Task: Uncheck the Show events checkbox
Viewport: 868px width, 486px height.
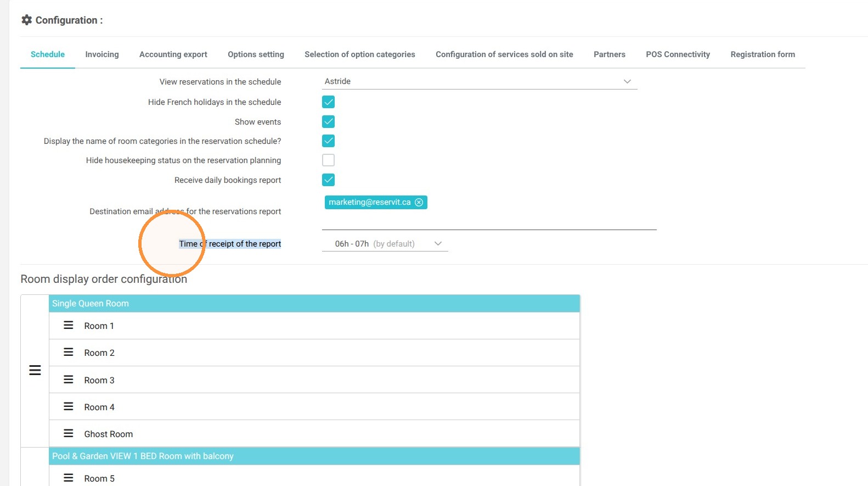Action: click(328, 121)
